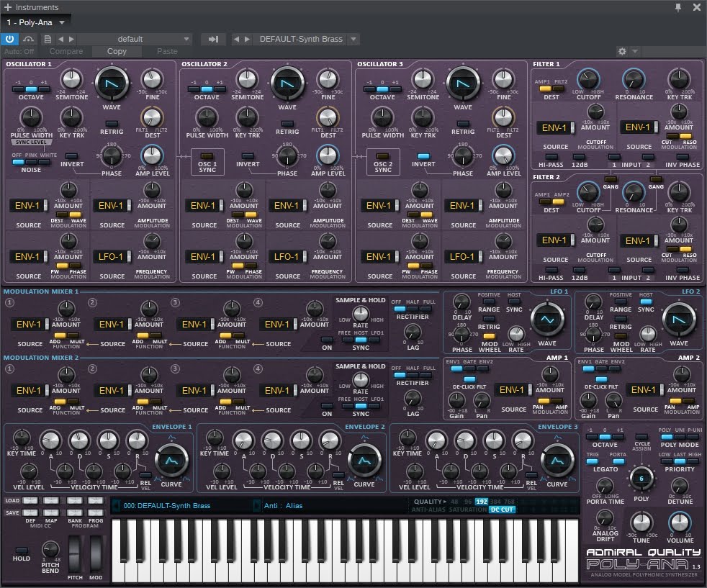Click the DC CUT button
This screenshot has width=707, height=588.
pyautogui.click(x=502, y=510)
